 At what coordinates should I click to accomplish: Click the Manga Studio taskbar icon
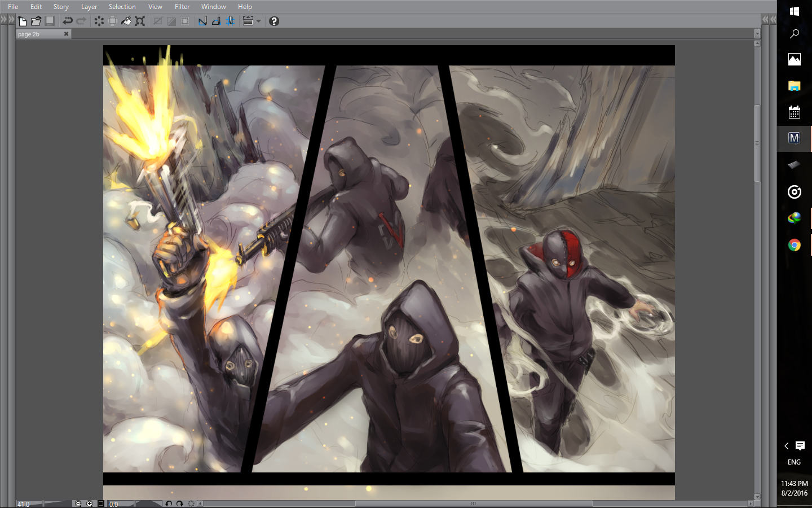[x=795, y=138]
